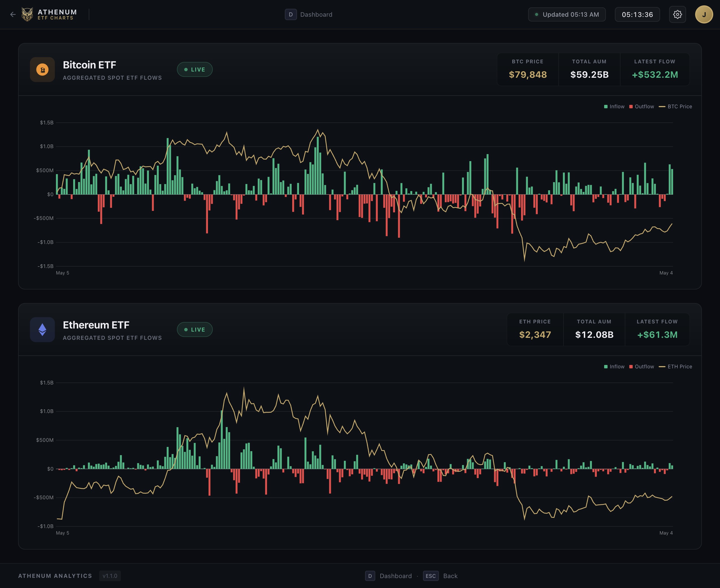720x588 pixels.
Task: Select the Ethereum LATEST FLOW +$61.3M stat
Action: coord(657,330)
